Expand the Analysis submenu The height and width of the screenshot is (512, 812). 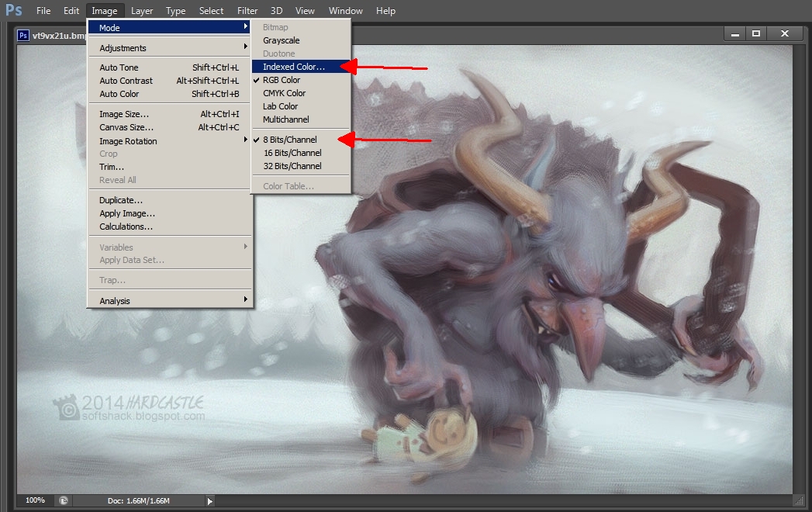point(169,300)
